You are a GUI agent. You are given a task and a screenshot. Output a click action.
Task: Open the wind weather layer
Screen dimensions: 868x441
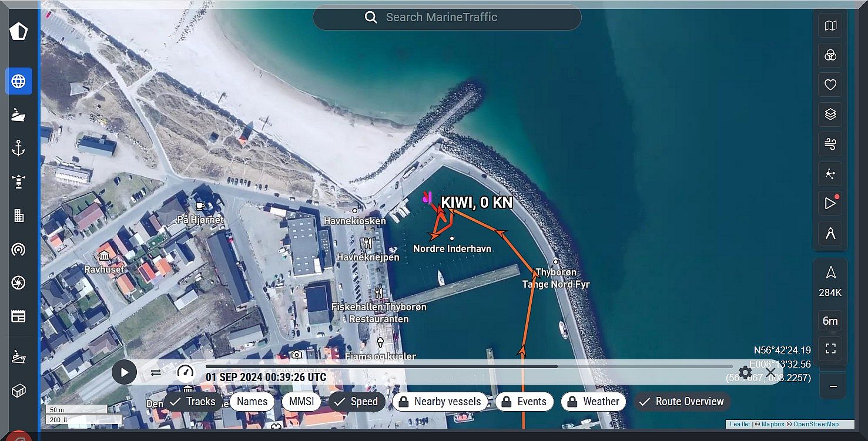pyautogui.click(x=830, y=143)
